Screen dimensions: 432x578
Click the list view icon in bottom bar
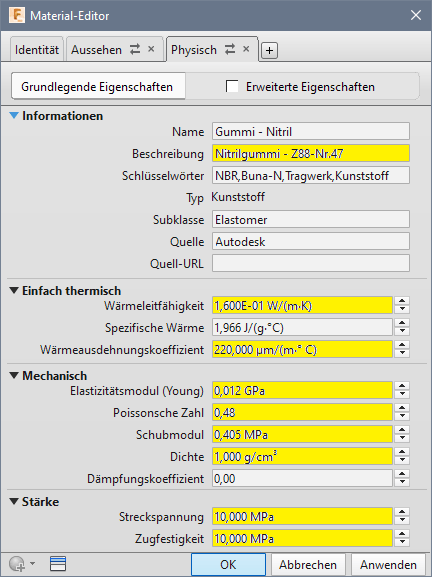58,564
